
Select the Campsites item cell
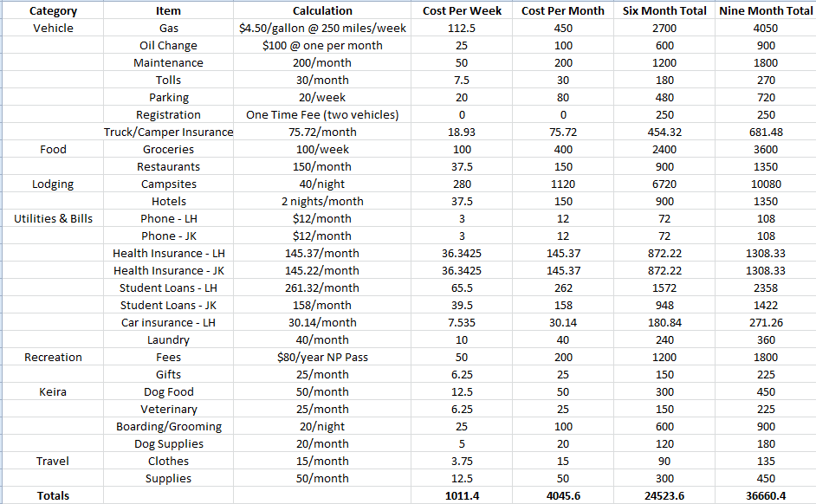click(168, 184)
